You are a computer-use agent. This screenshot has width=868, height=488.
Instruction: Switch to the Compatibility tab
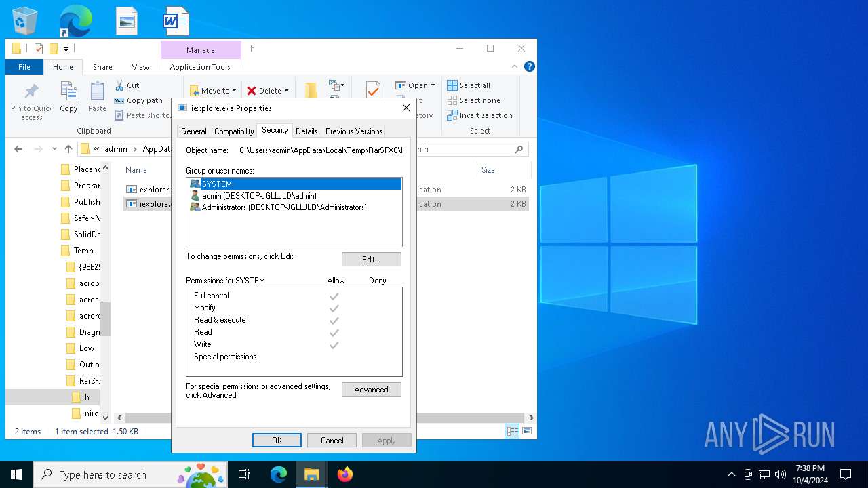234,131
